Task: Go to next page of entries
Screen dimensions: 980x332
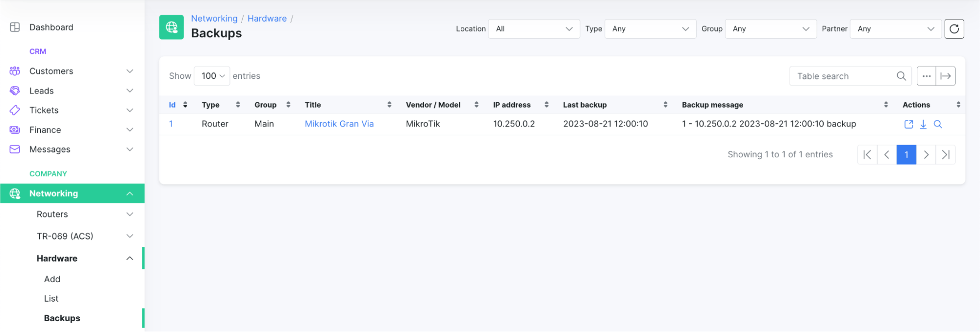Action: [926, 155]
